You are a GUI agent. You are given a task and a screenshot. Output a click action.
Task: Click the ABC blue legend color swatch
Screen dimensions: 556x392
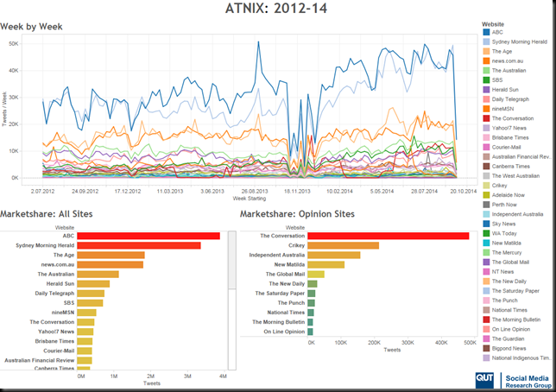click(486, 32)
